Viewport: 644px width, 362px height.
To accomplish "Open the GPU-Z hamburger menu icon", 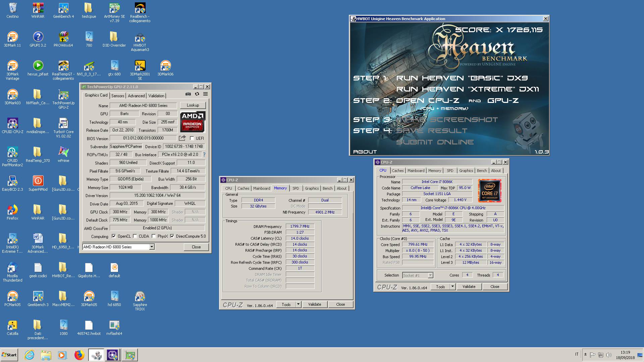I will click(x=205, y=94).
